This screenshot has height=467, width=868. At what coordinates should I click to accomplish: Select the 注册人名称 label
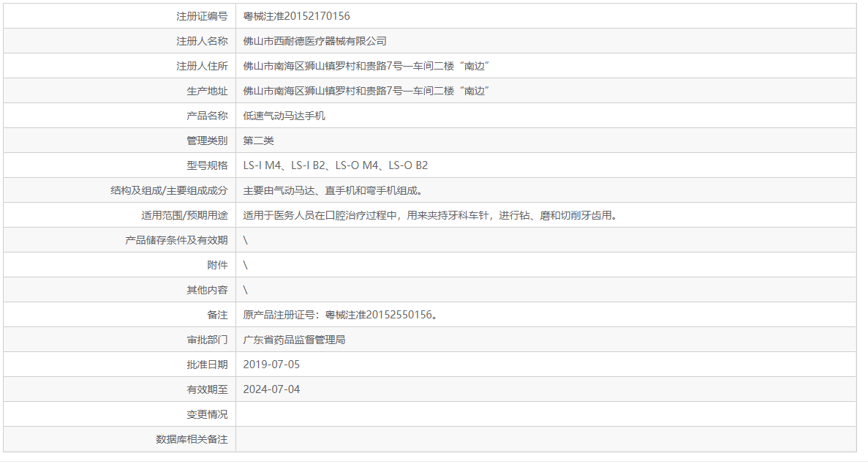[202, 41]
